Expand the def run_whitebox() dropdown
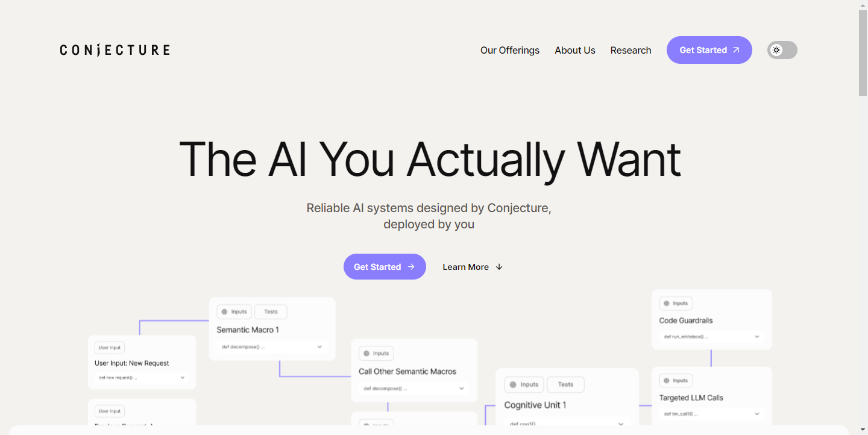 tap(712, 337)
